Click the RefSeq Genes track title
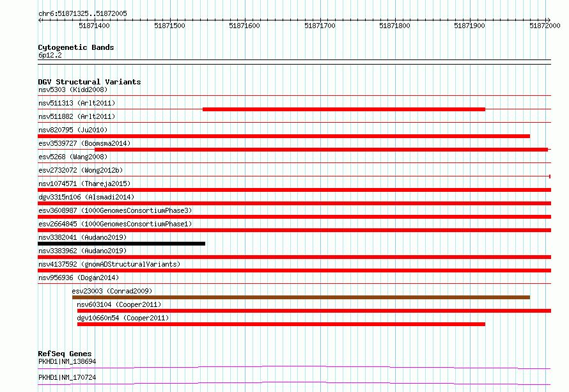 (x=65, y=354)
